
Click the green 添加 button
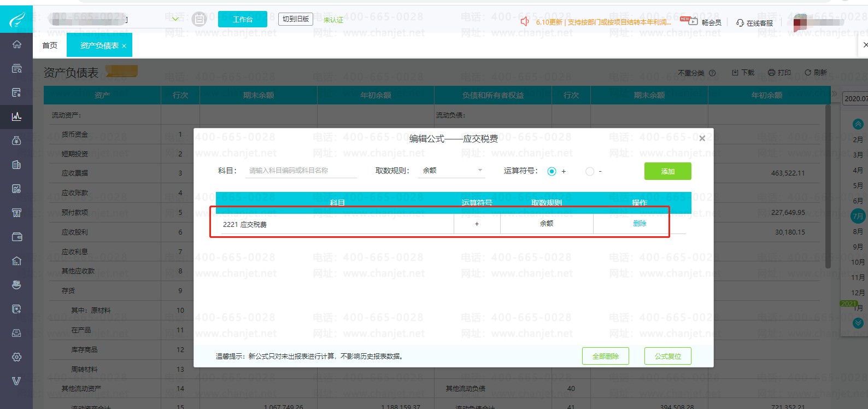click(667, 171)
